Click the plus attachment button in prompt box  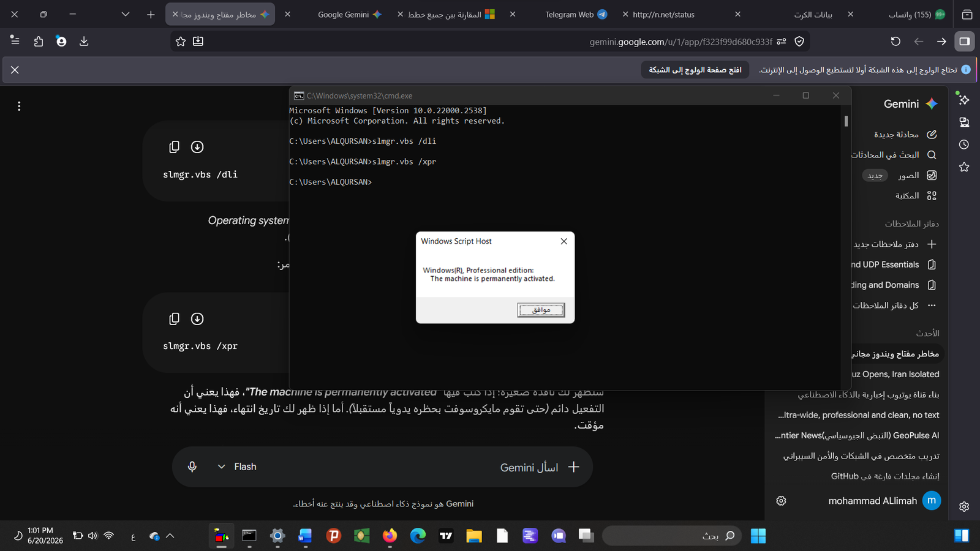[573, 467]
